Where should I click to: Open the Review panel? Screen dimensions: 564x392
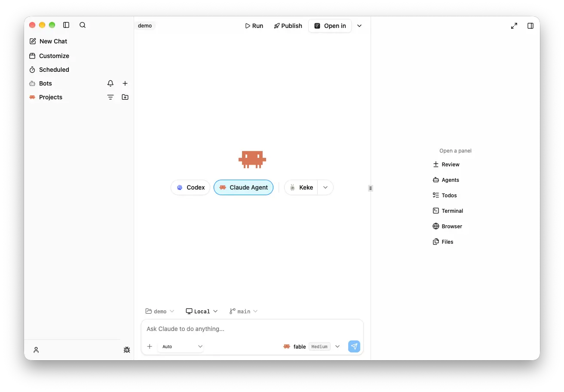point(446,165)
